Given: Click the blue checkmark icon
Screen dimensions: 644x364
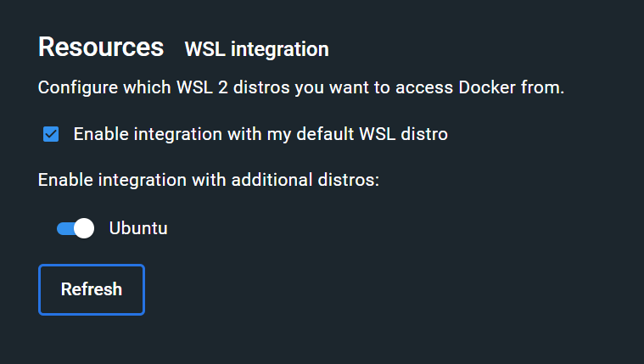Looking at the screenshot, I should [51, 134].
